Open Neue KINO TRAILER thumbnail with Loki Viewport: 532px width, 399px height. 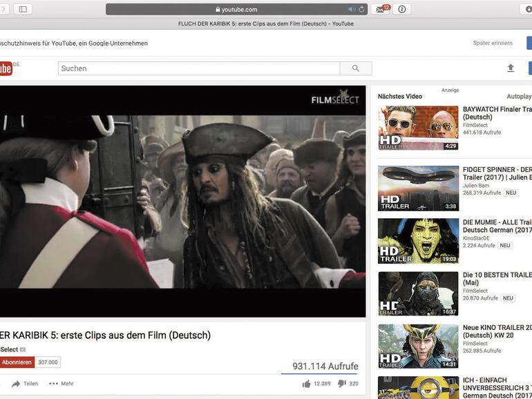418,346
